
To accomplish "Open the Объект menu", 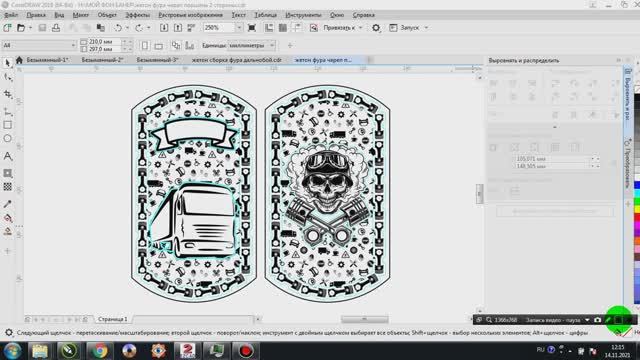I will tap(107, 15).
